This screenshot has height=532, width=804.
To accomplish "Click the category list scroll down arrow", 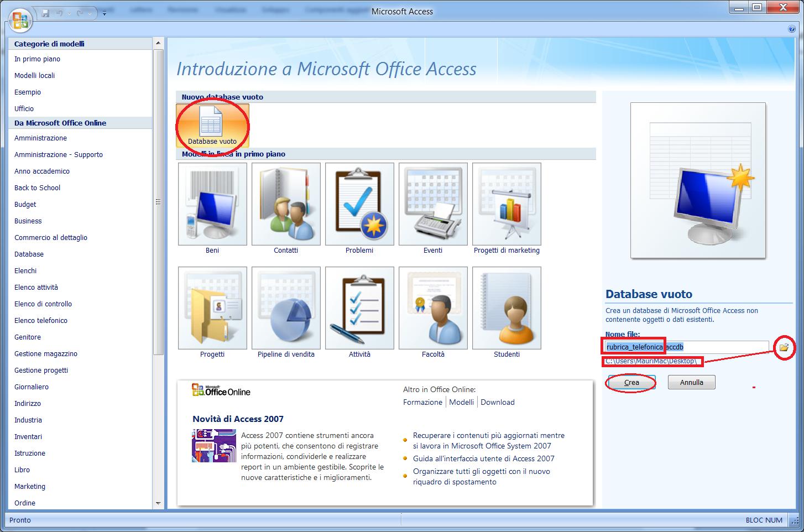I will pyautogui.click(x=159, y=504).
